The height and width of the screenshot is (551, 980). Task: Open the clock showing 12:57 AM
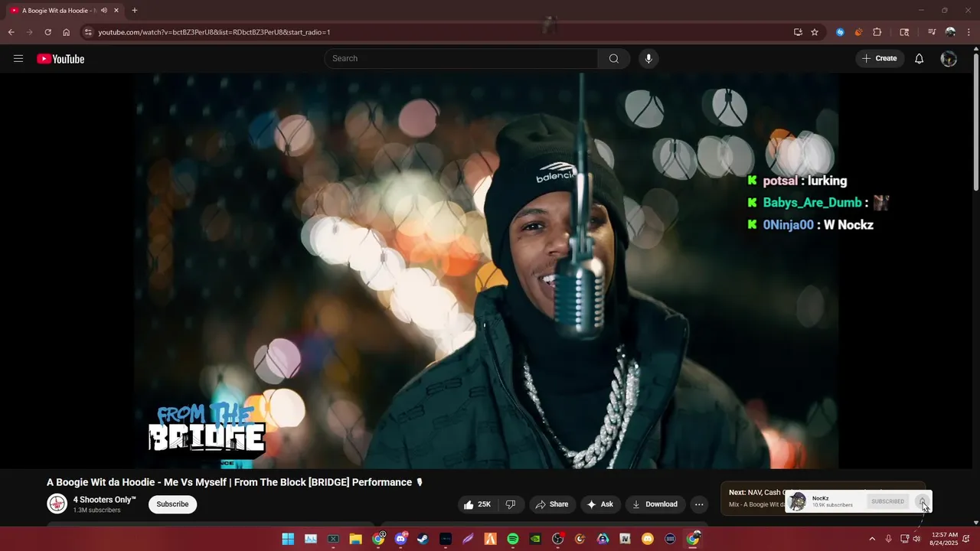pyautogui.click(x=944, y=539)
